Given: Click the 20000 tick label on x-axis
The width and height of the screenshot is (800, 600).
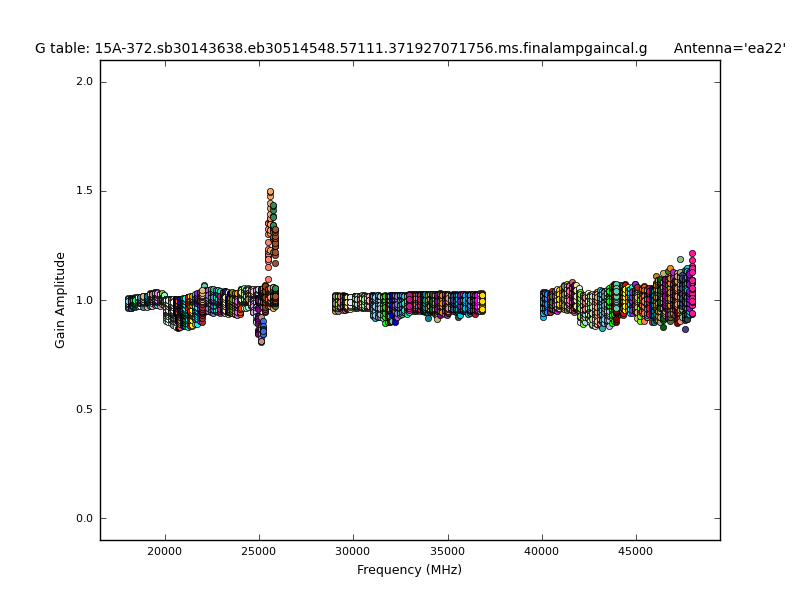Looking at the screenshot, I should tap(165, 551).
